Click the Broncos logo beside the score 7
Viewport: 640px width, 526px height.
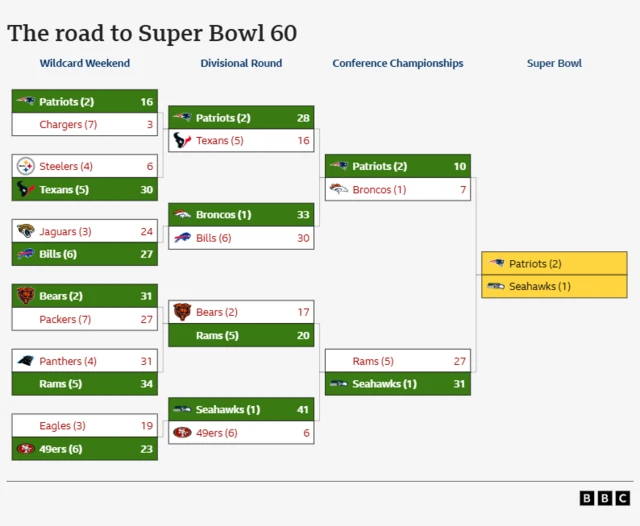[339, 189]
